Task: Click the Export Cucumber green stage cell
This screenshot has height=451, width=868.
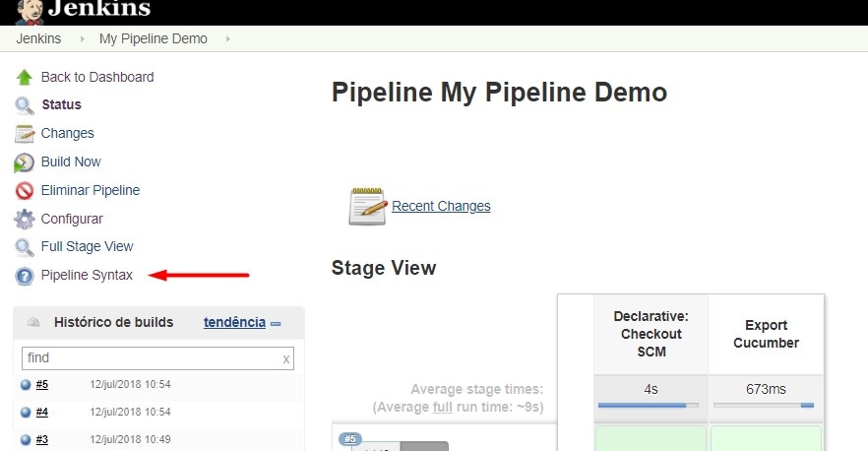Action: click(x=766, y=438)
